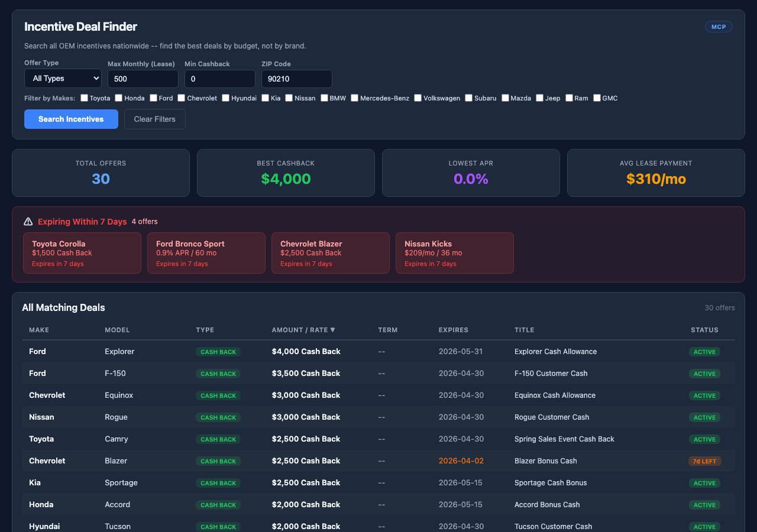The width and height of the screenshot is (757, 532).
Task: Click the orange 7d LEFT badge on the Blazer row
Action: point(704,461)
